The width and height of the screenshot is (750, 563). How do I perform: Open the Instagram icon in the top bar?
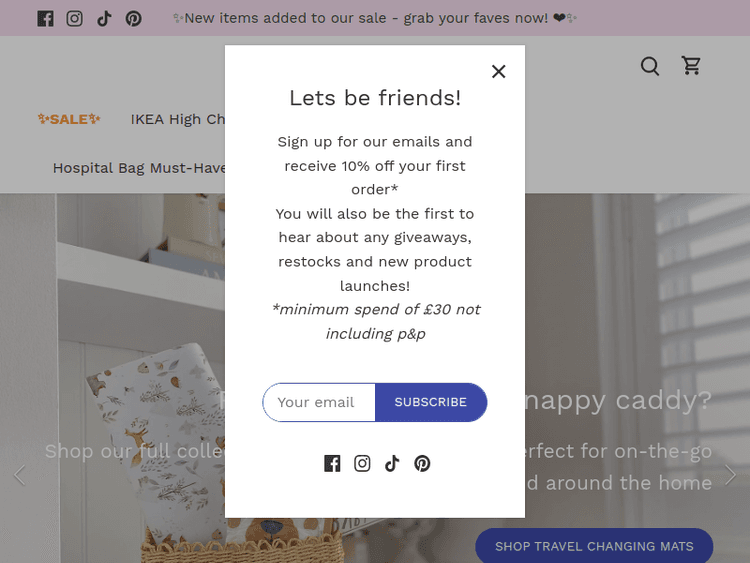tap(74, 18)
